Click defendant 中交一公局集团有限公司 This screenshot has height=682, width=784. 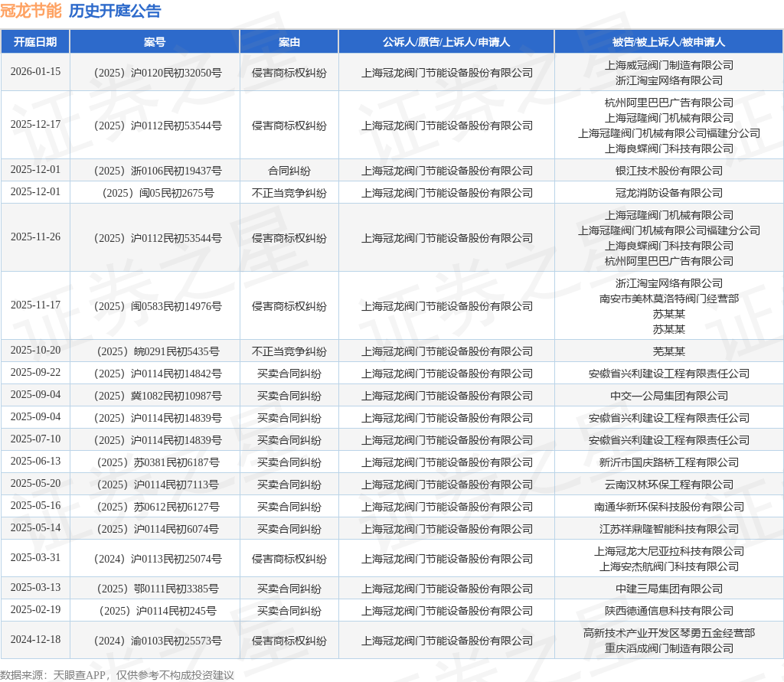tap(669, 396)
